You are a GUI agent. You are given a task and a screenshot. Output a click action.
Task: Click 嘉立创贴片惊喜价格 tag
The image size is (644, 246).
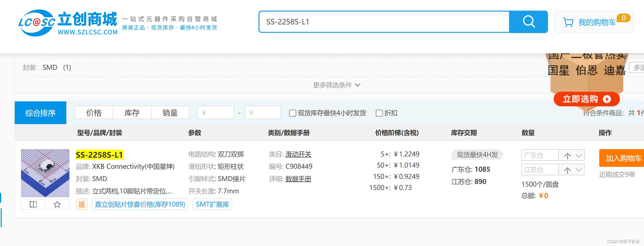click(140, 204)
